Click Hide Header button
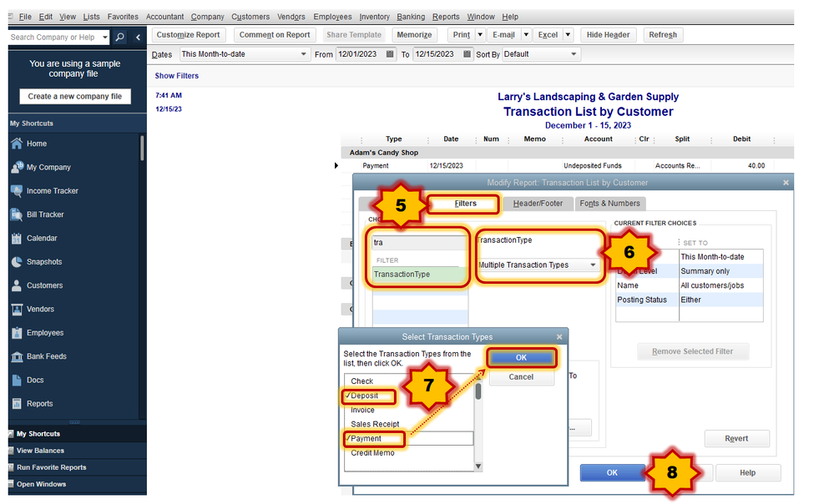 point(608,35)
